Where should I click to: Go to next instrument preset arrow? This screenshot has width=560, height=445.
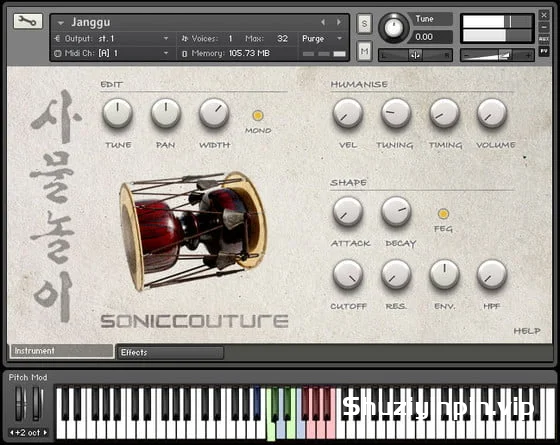[x=339, y=22]
